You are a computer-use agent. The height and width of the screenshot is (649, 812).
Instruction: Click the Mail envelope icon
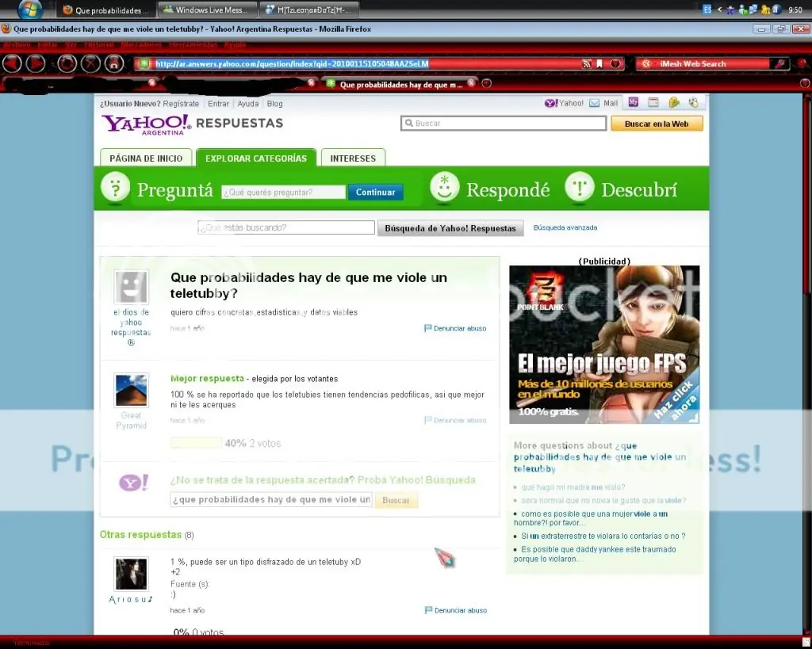(x=595, y=103)
